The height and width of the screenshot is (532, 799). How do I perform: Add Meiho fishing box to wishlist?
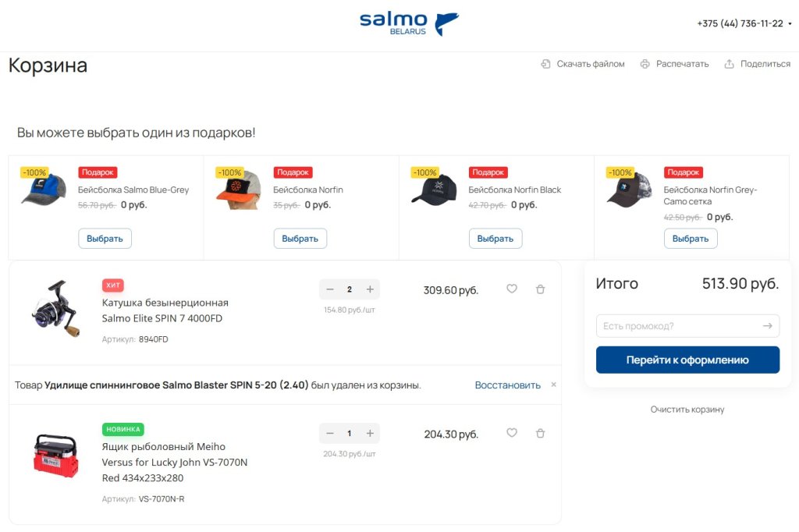(512, 433)
